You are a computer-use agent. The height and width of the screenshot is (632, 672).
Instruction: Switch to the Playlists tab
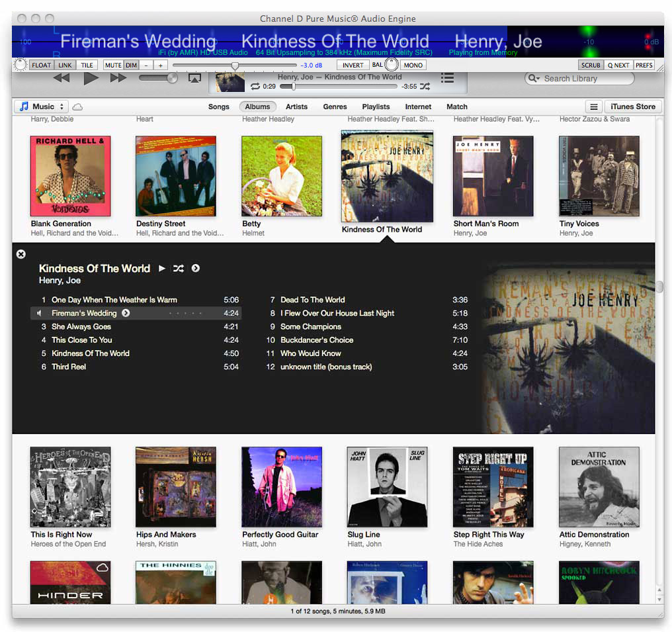tap(376, 107)
